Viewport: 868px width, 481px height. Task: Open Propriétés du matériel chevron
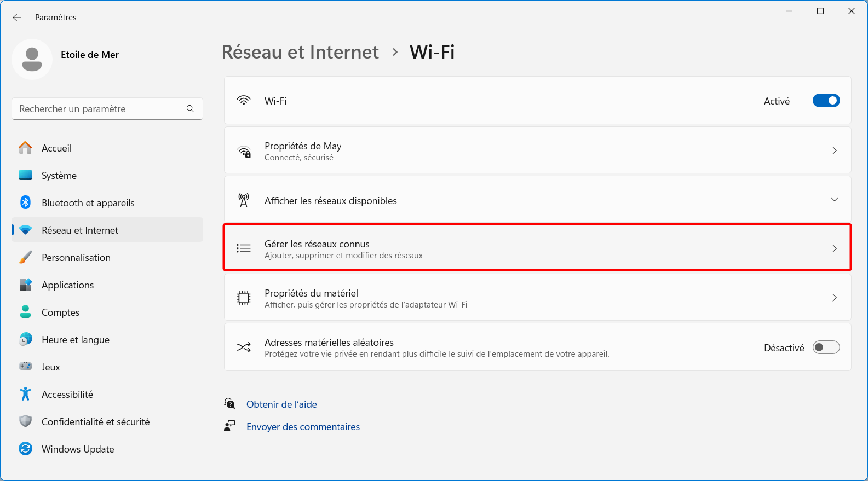click(x=835, y=298)
